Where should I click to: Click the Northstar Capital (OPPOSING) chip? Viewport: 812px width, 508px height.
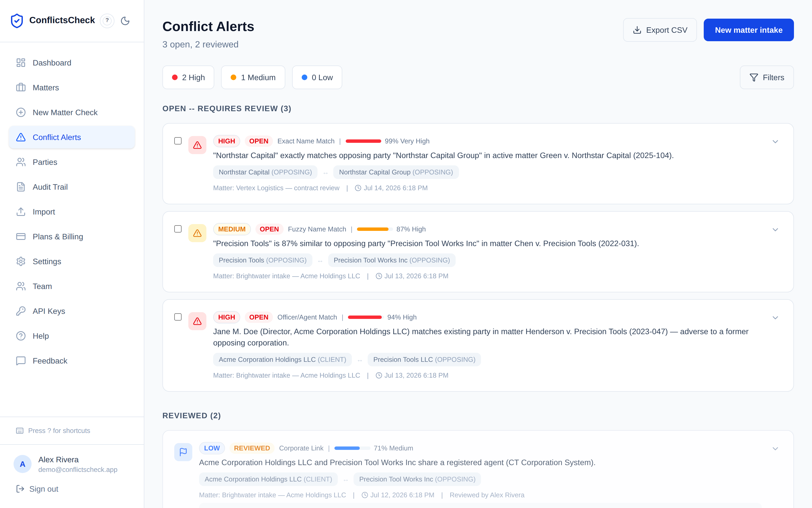pos(265,172)
